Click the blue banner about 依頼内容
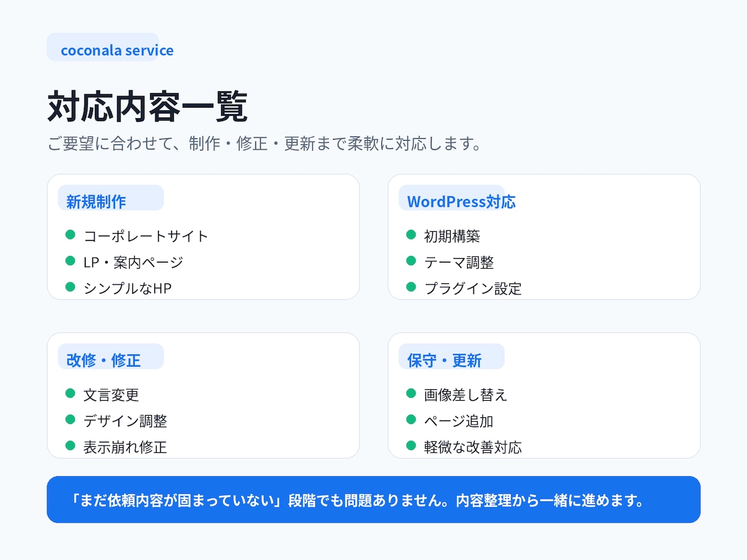This screenshot has width=747, height=560. (x=374, y=499)
